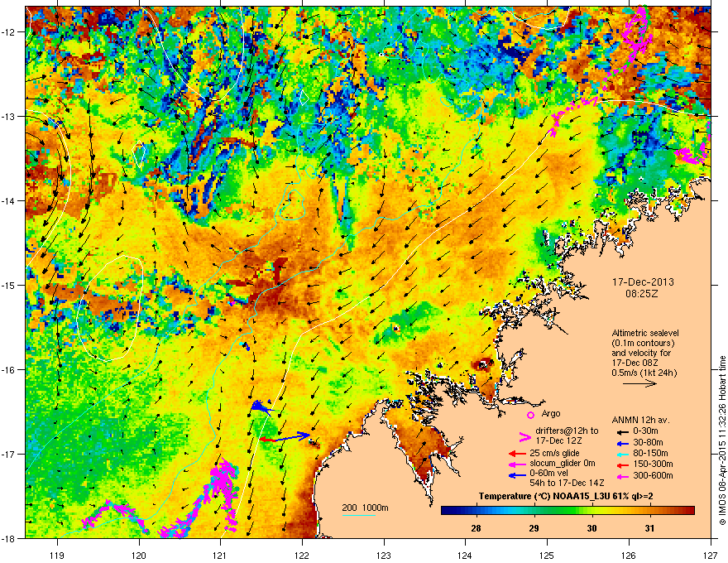Click the 'drifters@12h to' legend label
The image size is (728, 563).
[x=567, y=431]
